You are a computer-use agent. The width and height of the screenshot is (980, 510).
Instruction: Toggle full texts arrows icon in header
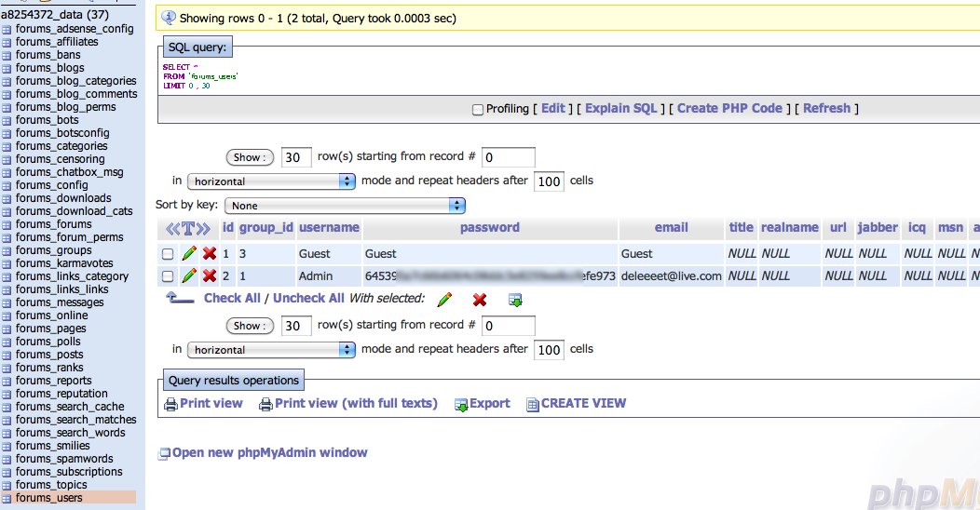tap(187, 228)
